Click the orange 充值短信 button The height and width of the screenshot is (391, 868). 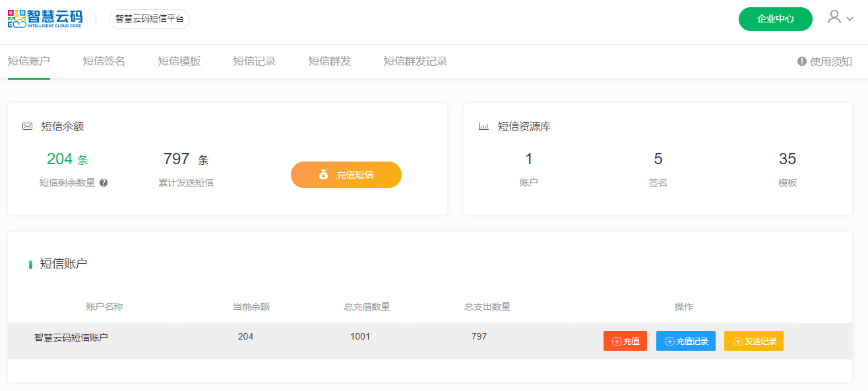346,175
